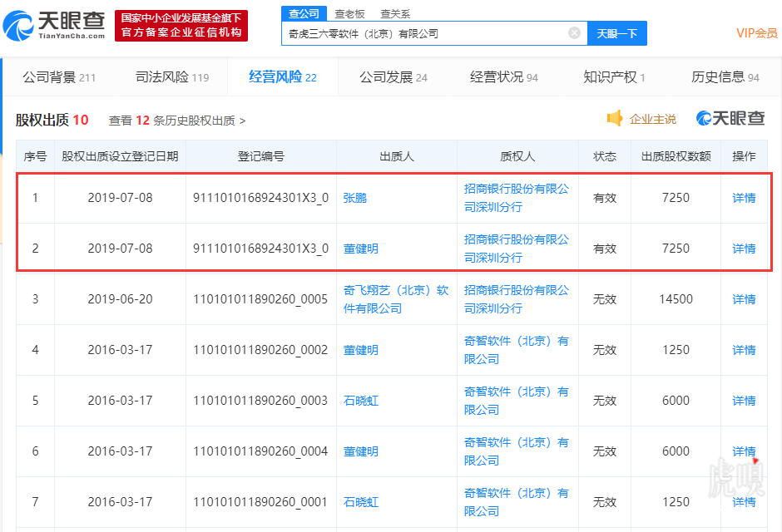Click the 天眼一下 search button
The height and width of the screenshot is (532, 782).
click(x=617, y=33)
